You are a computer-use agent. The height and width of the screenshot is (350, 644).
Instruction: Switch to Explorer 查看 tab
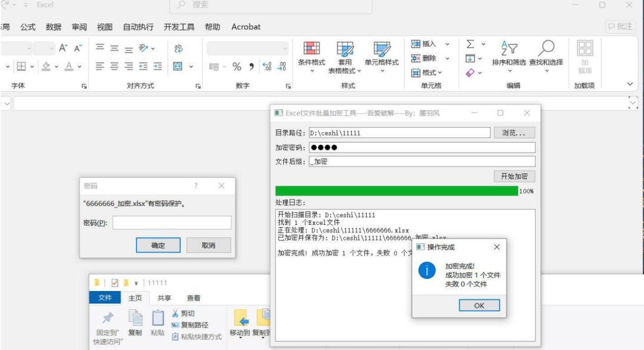[193, 298]
